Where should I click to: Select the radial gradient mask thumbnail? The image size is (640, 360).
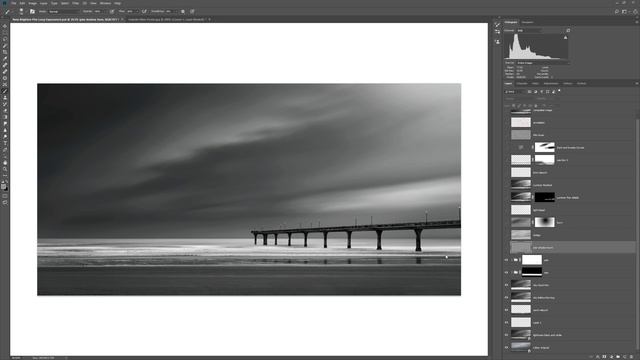click(545, 222)
